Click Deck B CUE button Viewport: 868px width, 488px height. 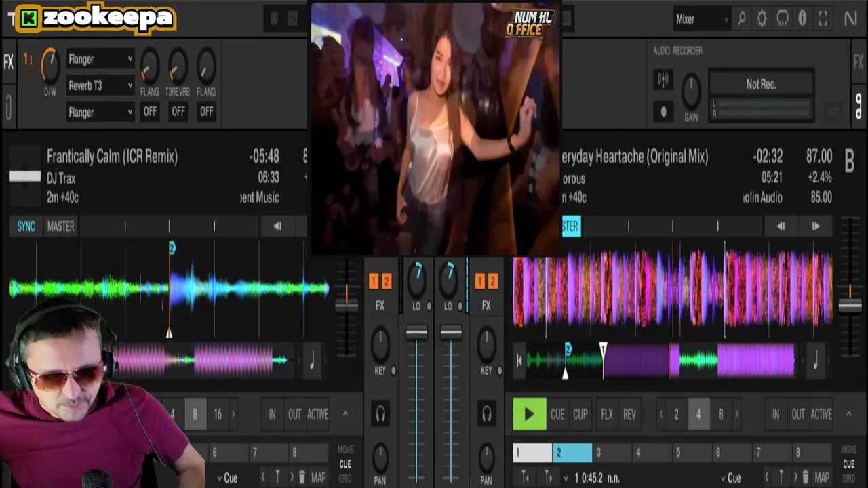557,414
